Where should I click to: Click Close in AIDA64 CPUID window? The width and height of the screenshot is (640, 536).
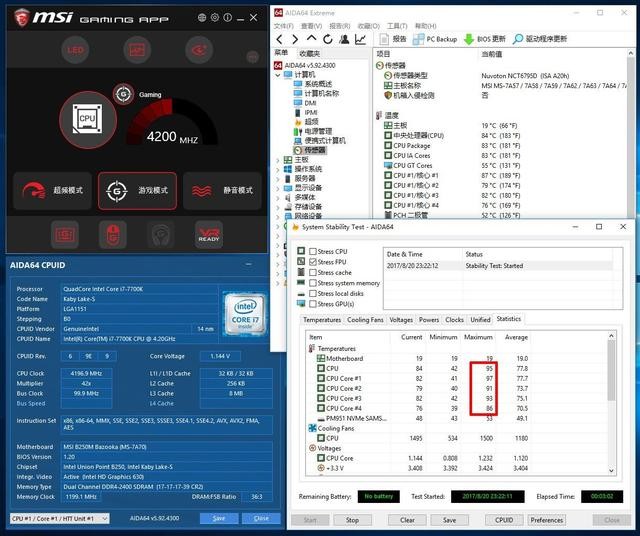[x=261, y=518]
